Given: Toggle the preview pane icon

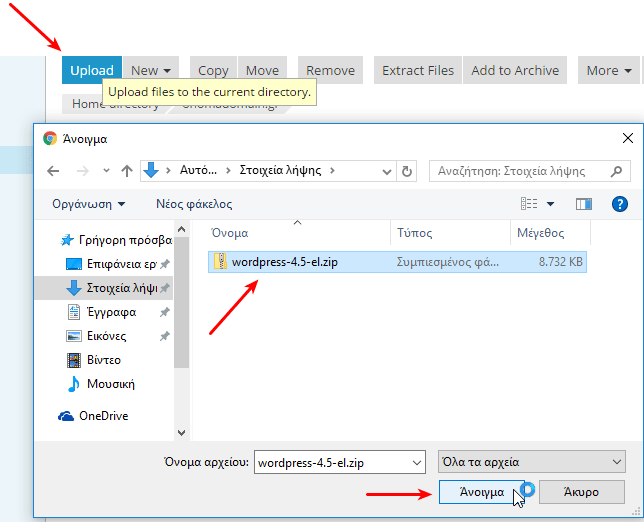Looking at the screenshot, I should [584, 204].
